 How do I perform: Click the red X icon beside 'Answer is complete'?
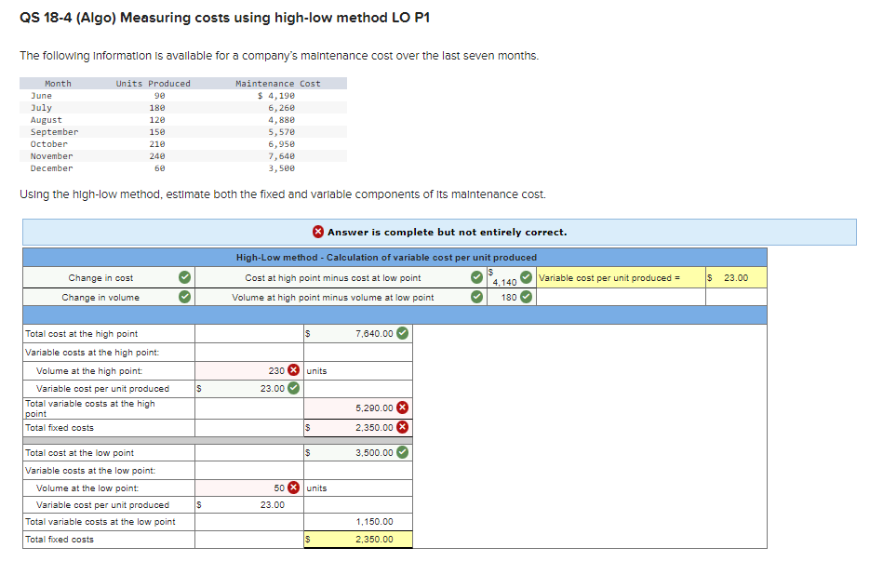point(318,232)
